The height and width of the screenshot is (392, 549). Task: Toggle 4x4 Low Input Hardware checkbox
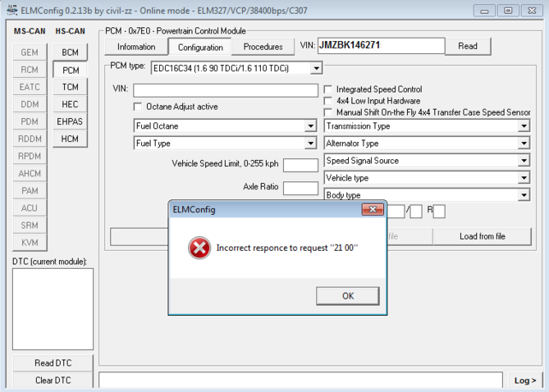click(x=328, y=101)
